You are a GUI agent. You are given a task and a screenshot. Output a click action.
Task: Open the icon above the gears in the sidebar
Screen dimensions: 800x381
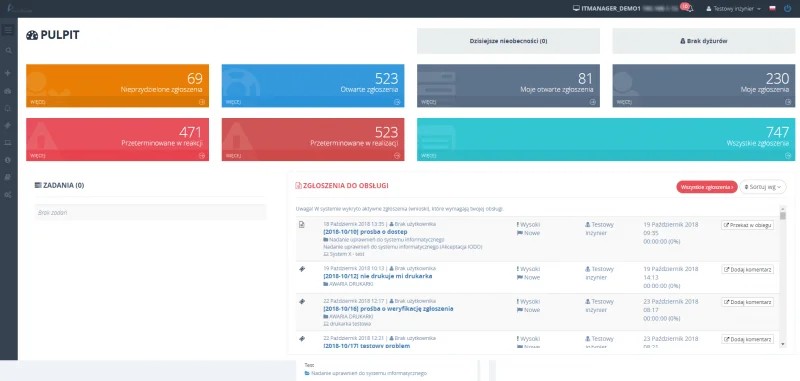click(8, 177)
